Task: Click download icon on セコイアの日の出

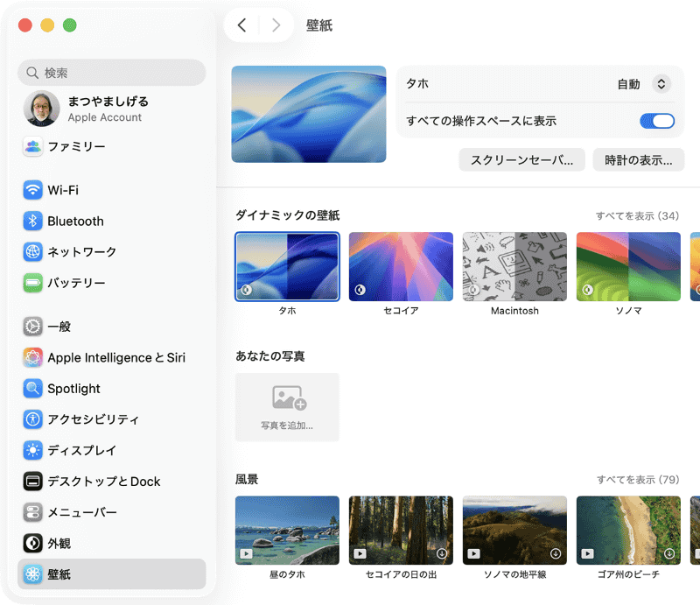Action: pyautogui.click(x=442, y=553)
